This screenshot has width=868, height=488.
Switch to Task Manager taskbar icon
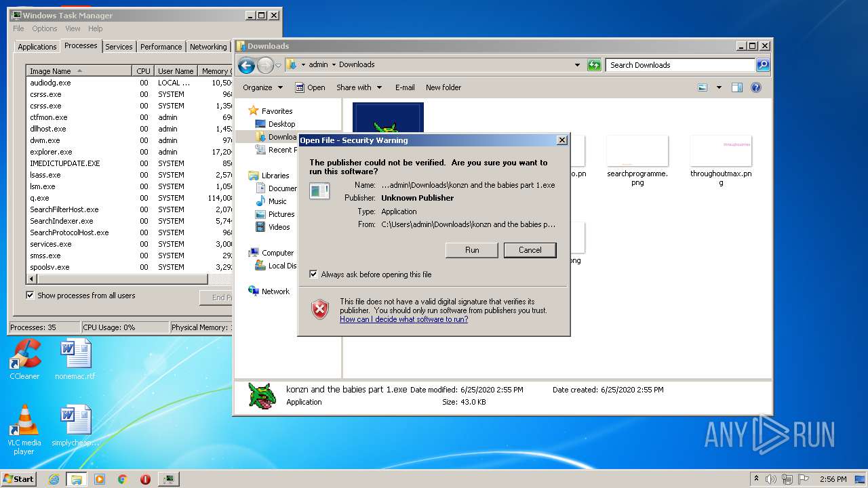coord(168,479)
